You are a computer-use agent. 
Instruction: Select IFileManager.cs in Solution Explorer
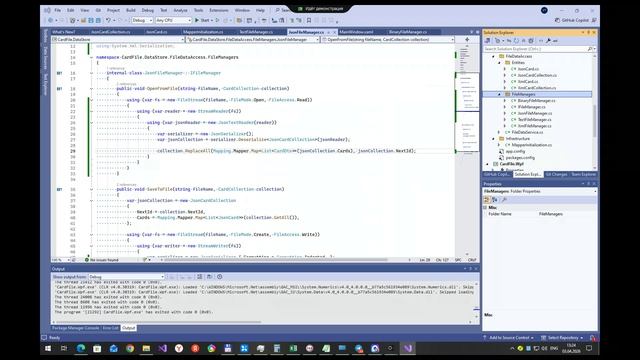point(531,107)
